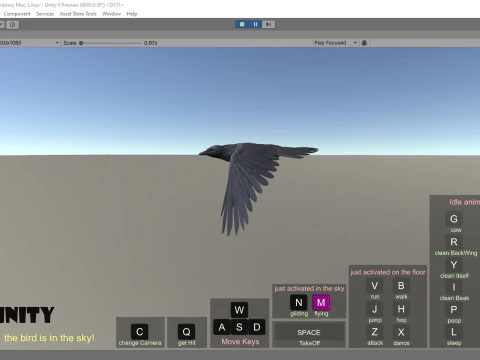
Task: Click the Z attack key
Action: coord(375,332)
